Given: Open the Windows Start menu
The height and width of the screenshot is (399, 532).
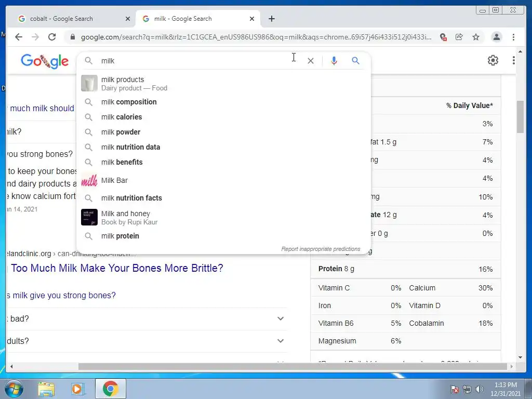Looking at the screenshot, I should click(x=14, y=389).
